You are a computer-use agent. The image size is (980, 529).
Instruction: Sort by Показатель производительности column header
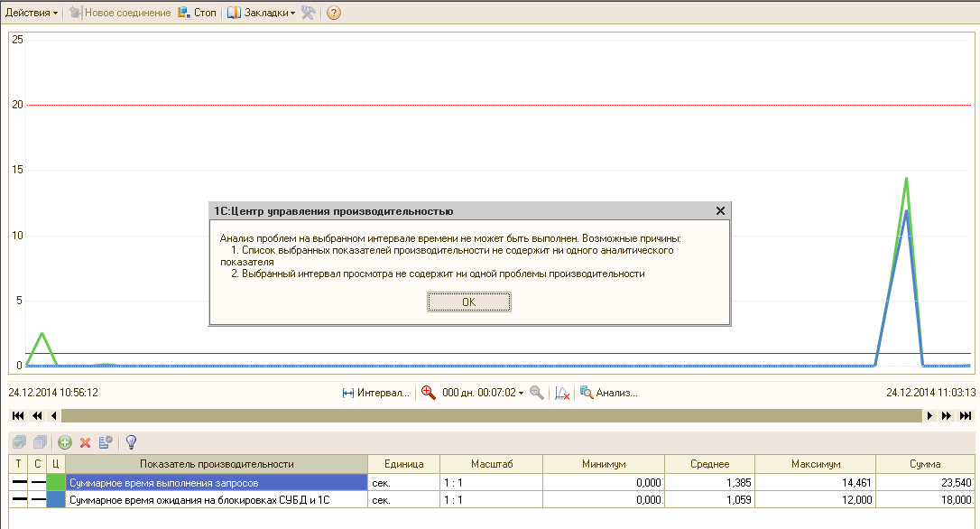coord(217,464)
